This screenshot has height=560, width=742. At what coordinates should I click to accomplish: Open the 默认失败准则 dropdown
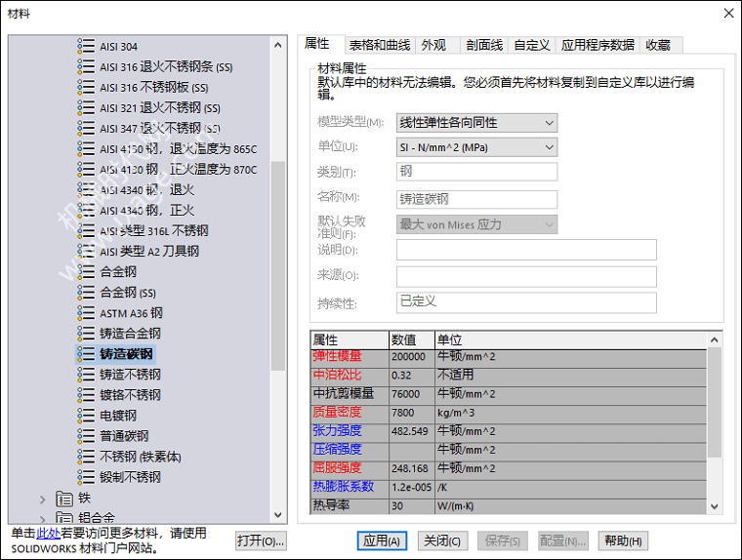pos(476,224)
